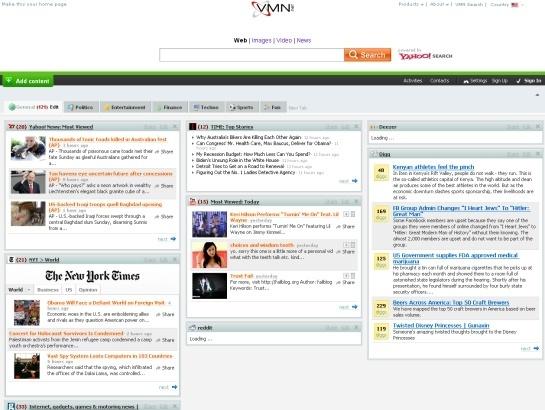Image resolution: width=545 pixels, height=410 pixels.
Task: Click Make this your home page
Action: 34,4
